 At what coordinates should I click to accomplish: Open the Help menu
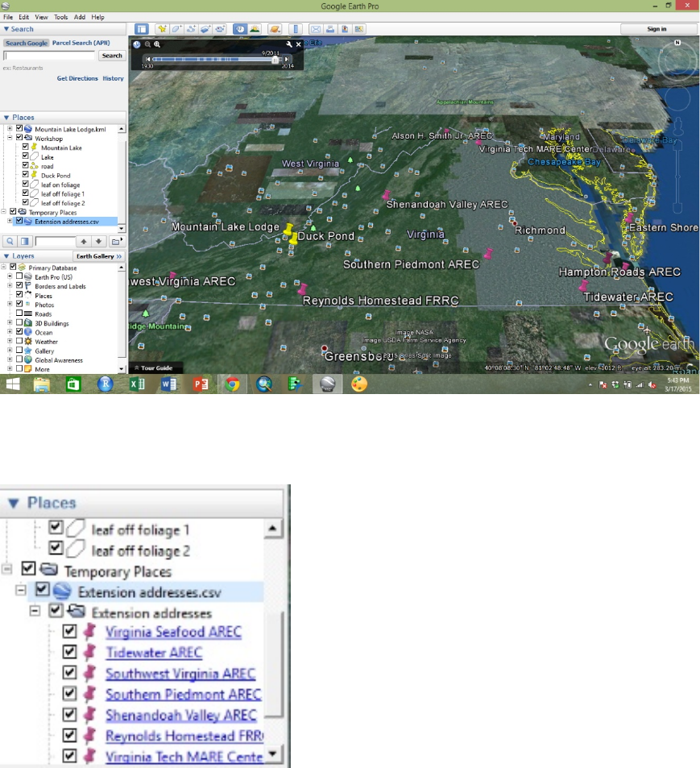98,17
